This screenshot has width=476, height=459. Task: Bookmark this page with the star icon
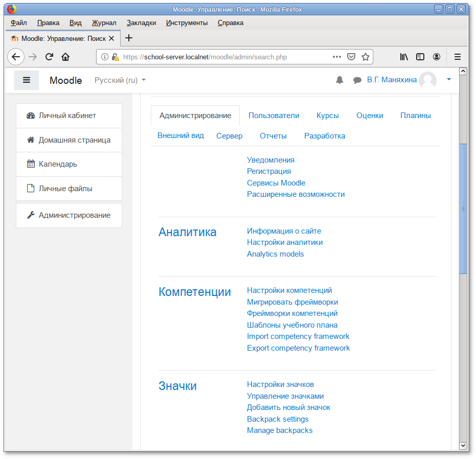coord(366,57)
